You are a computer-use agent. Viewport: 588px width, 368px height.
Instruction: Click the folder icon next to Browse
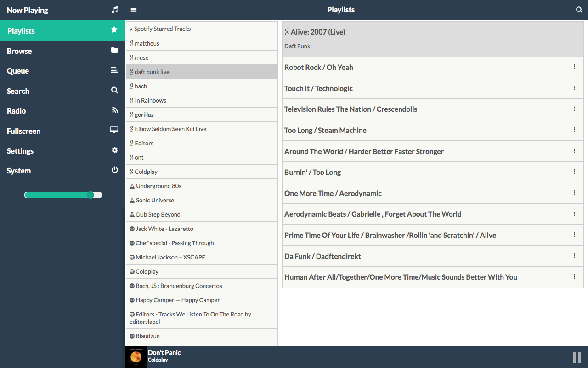(x=114, y=51)
